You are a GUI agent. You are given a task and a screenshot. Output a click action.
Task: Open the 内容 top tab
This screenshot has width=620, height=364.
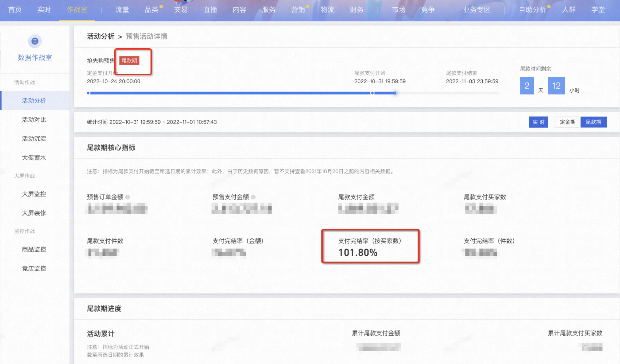[239, 10]
